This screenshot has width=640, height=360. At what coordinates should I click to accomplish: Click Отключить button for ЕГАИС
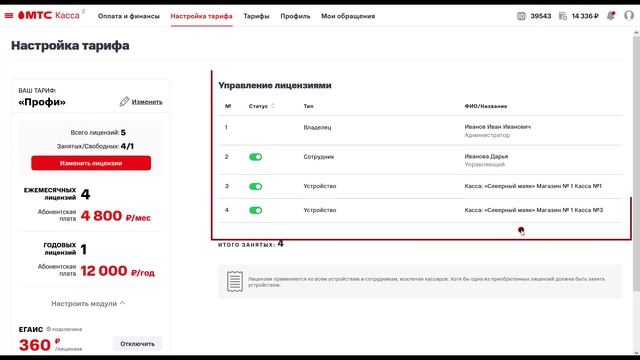[x=137, y=344]
